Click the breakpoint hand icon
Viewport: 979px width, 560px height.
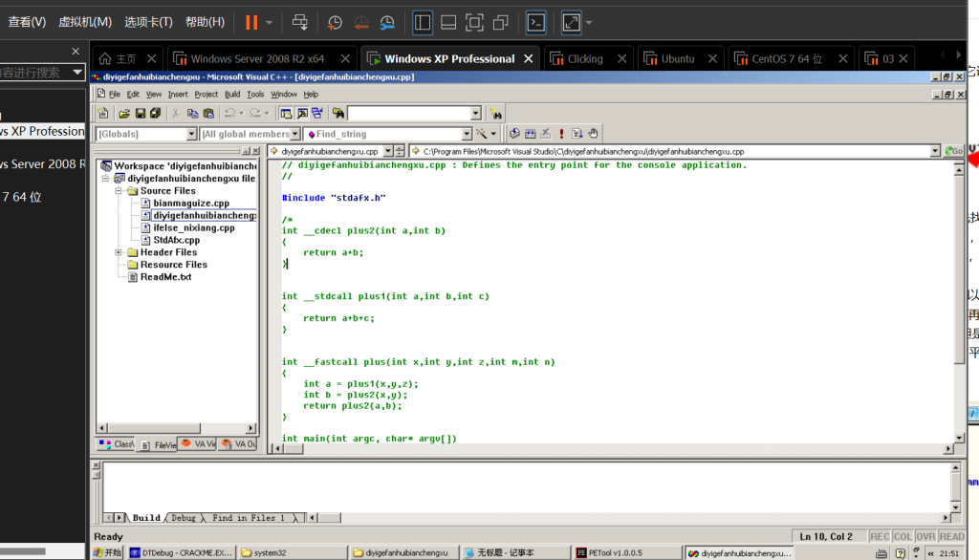click(x=593, y=134)
